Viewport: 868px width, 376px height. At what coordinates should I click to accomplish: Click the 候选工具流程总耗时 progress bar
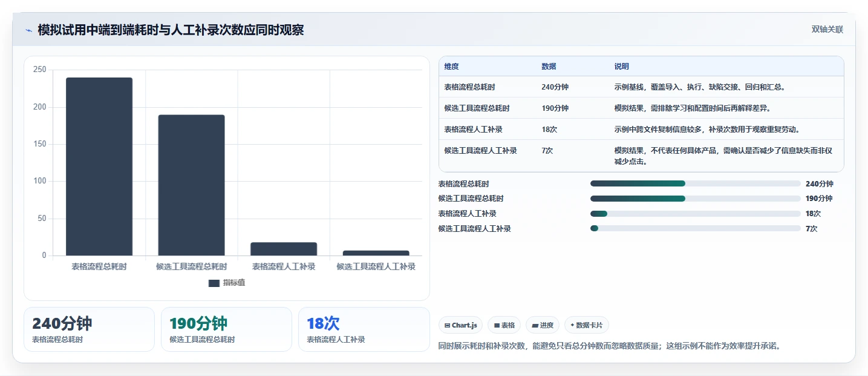click(696, 199)
